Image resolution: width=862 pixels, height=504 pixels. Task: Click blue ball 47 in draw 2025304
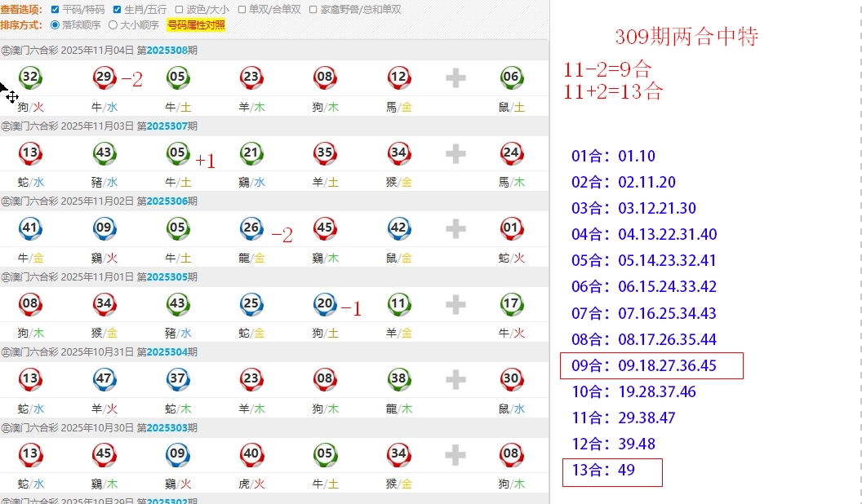pos(104,378)
